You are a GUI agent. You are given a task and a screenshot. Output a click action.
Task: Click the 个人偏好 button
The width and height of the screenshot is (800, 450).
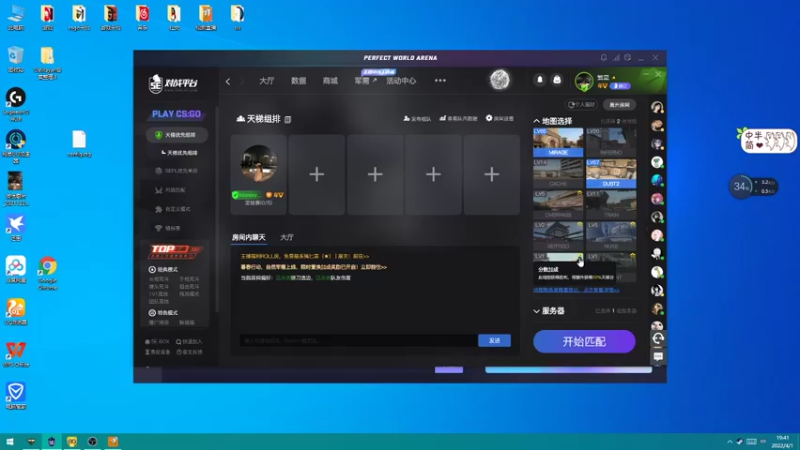[582, 105]
